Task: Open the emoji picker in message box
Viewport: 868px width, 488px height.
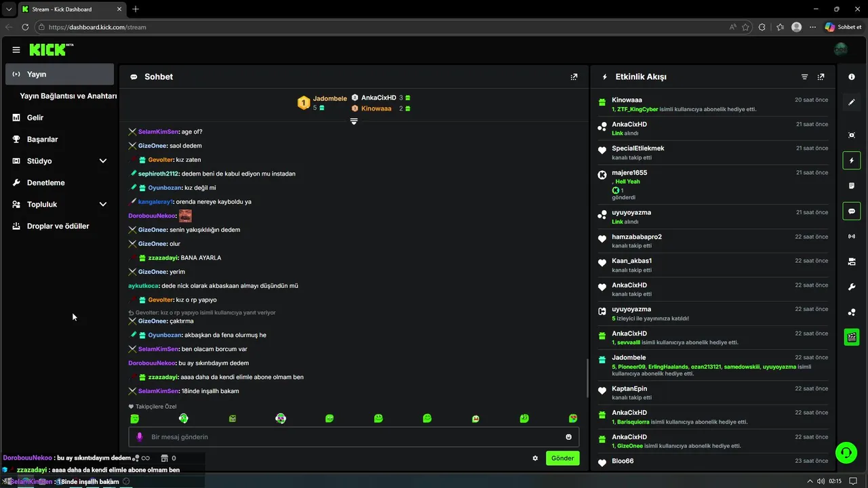Action: [x=568, y=437]
